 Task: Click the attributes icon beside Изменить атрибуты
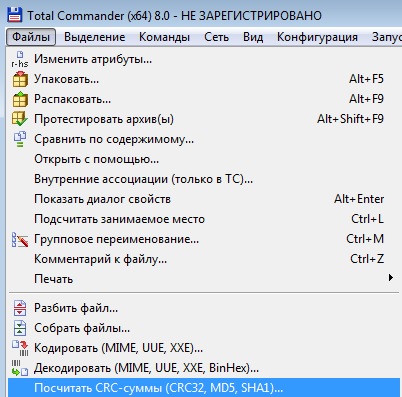point(20,59)
